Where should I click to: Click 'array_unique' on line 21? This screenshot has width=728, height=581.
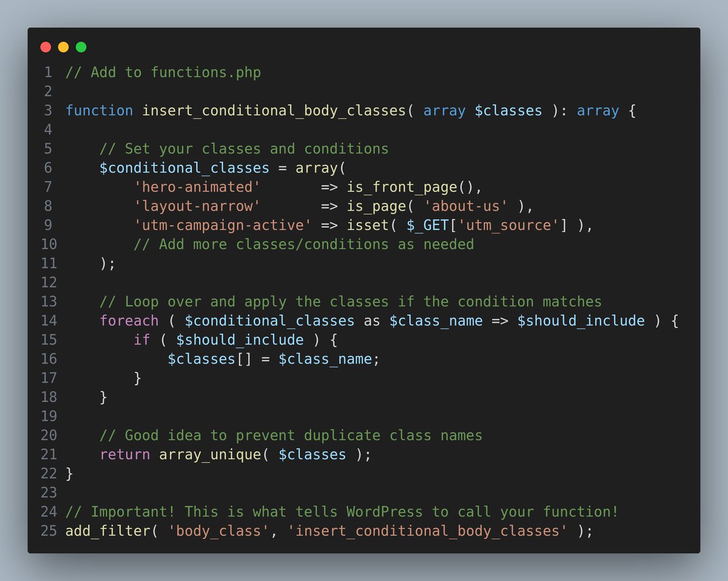click(x=210, y=455)
